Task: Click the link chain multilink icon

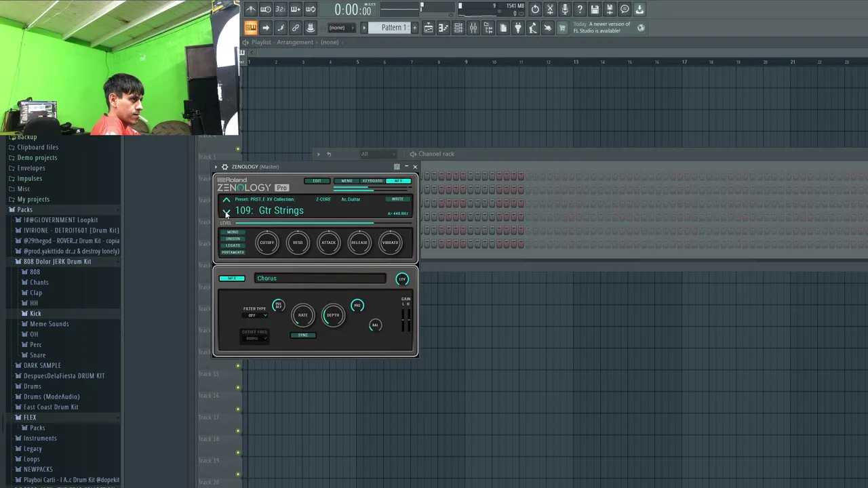Action: point(296,28)
